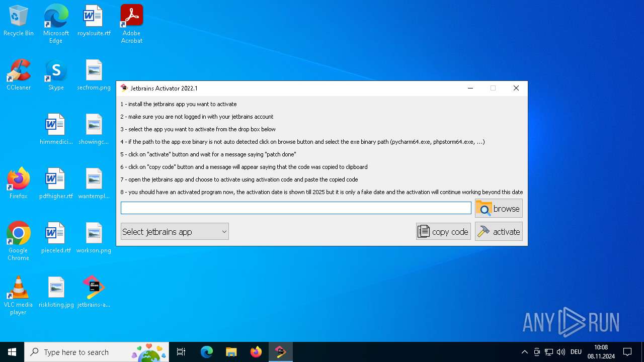Open Edge from the taskbar
Viewport: 644px width, 362px height.
point(207,352)
